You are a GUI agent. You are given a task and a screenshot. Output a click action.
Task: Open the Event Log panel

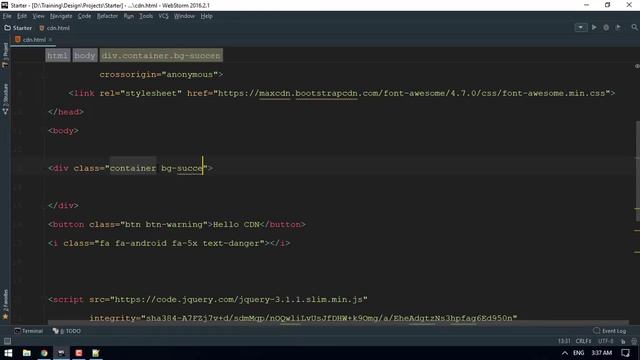coord(609,331)
